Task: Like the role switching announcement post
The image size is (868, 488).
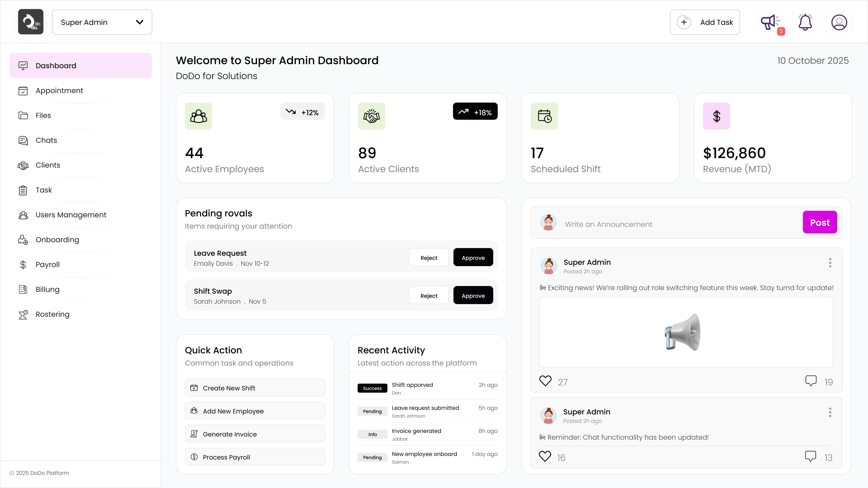Action: [545, 381]
